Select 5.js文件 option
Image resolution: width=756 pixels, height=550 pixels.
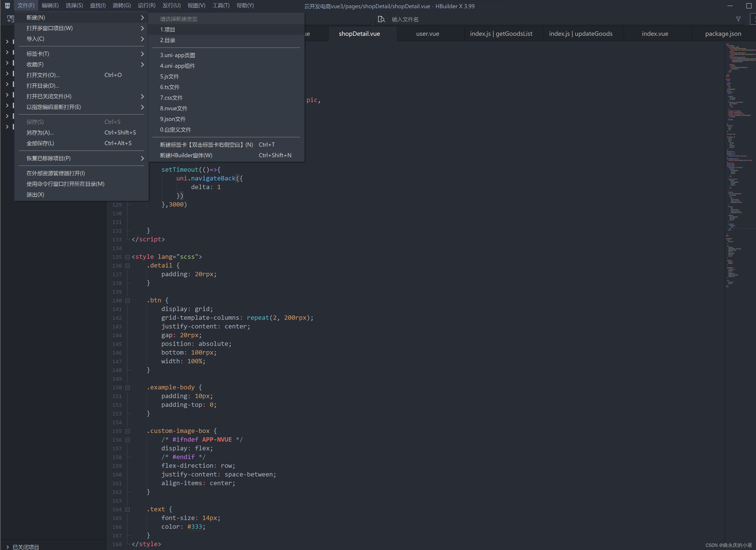tap(226, 77)
